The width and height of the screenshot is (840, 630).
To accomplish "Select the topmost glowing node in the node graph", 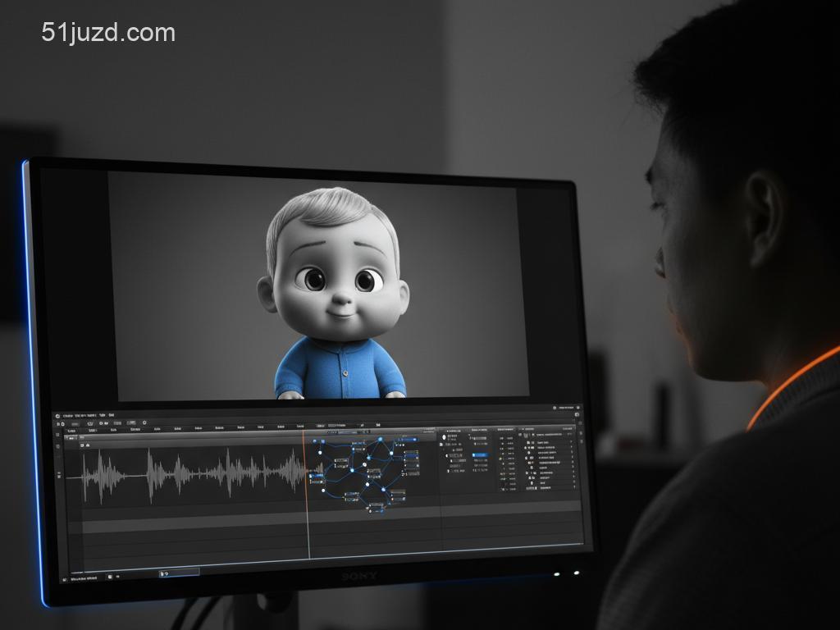I will point(380,439).
